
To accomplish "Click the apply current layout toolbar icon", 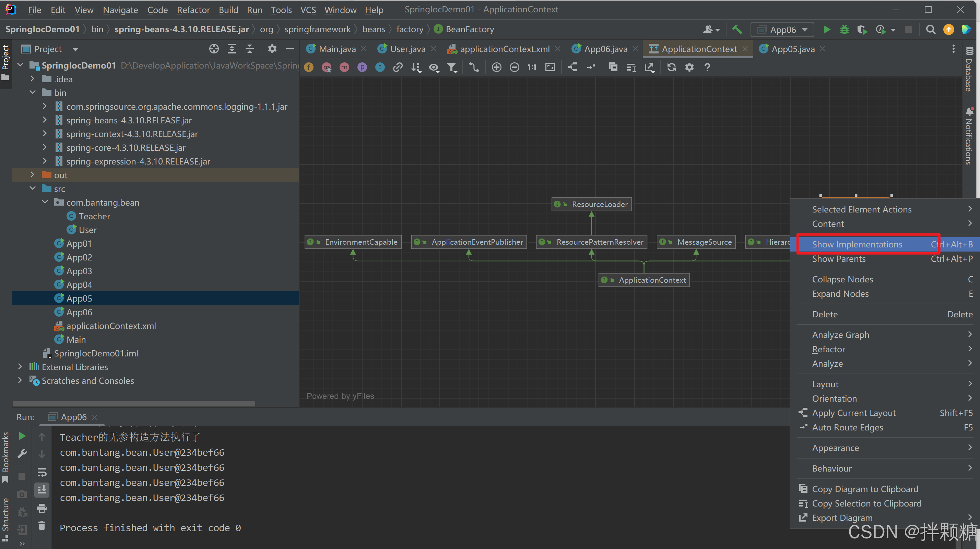I will click(x=572, y=67).
